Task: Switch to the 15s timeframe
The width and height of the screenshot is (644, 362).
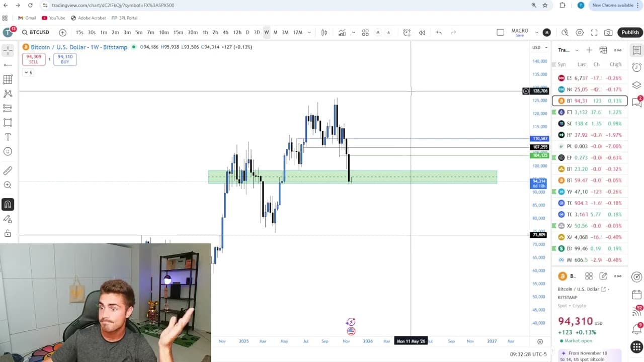Action: point(79,33)
